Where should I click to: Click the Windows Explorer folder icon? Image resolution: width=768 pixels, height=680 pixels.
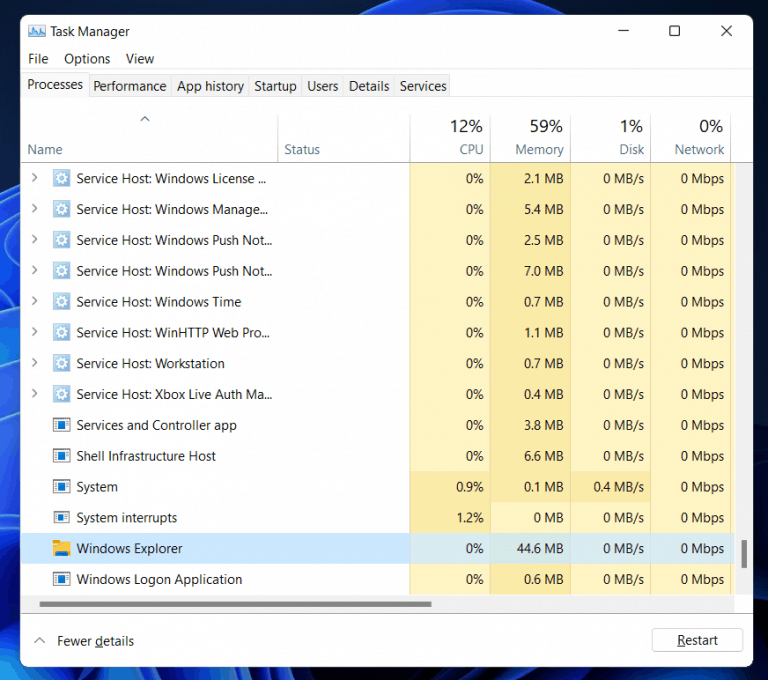click(62, 548)
